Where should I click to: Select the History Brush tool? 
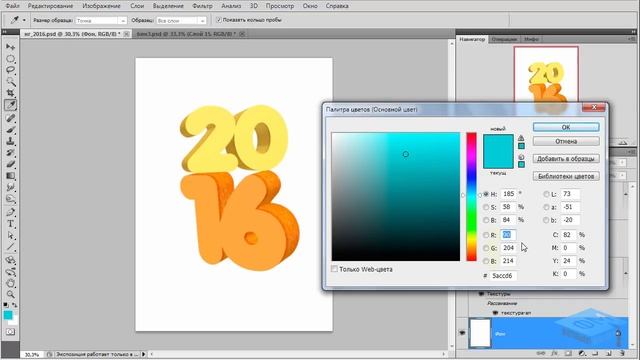[10, 153]
